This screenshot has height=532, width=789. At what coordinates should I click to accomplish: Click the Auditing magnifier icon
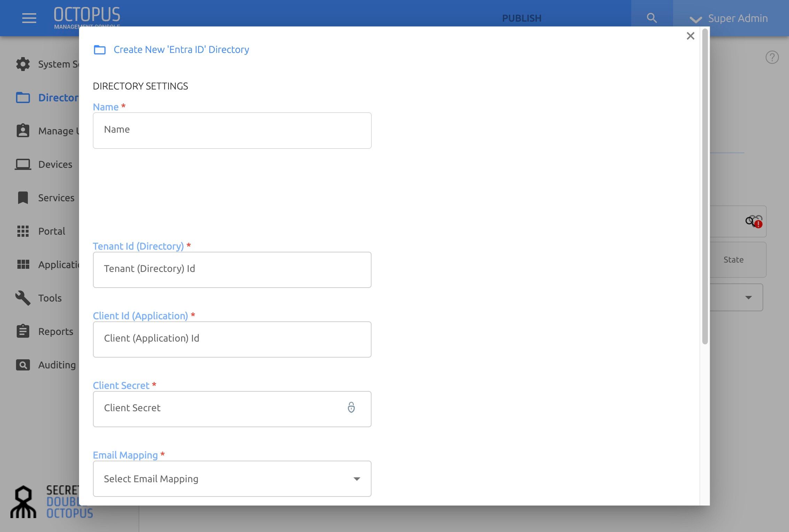tap(23, 365)
